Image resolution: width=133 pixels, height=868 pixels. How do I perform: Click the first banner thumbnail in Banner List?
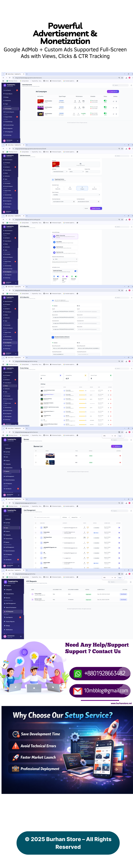click(50, 456)
